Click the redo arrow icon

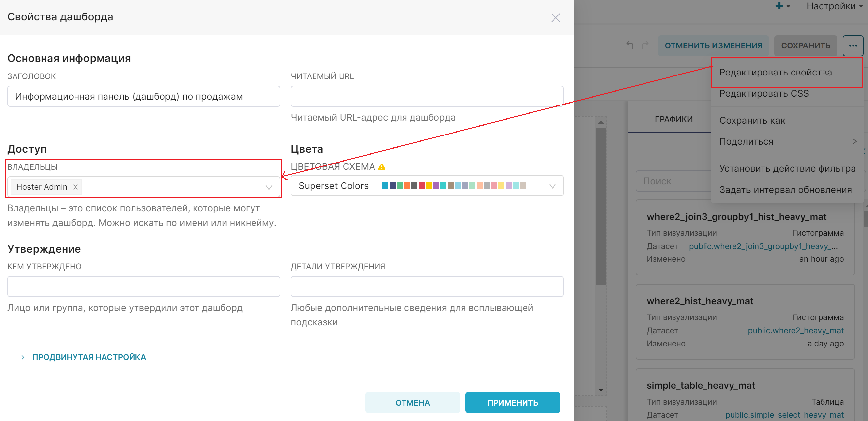coord(645,45)
